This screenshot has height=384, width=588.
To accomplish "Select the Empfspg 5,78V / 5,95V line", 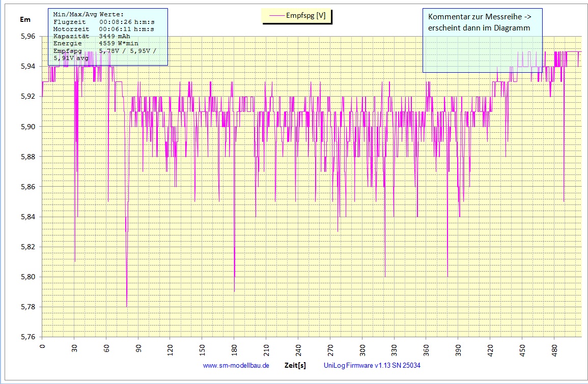I will click(x=105, y=51).
